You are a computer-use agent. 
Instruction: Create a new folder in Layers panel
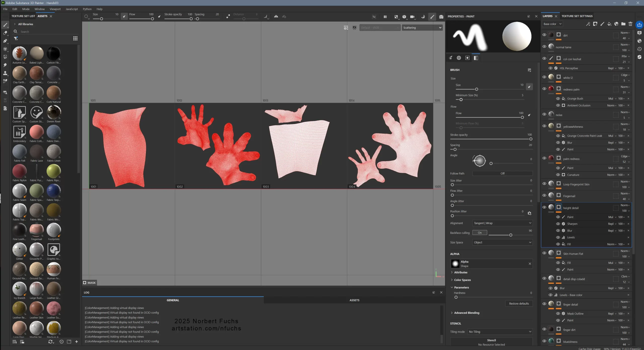pos(623,24)
